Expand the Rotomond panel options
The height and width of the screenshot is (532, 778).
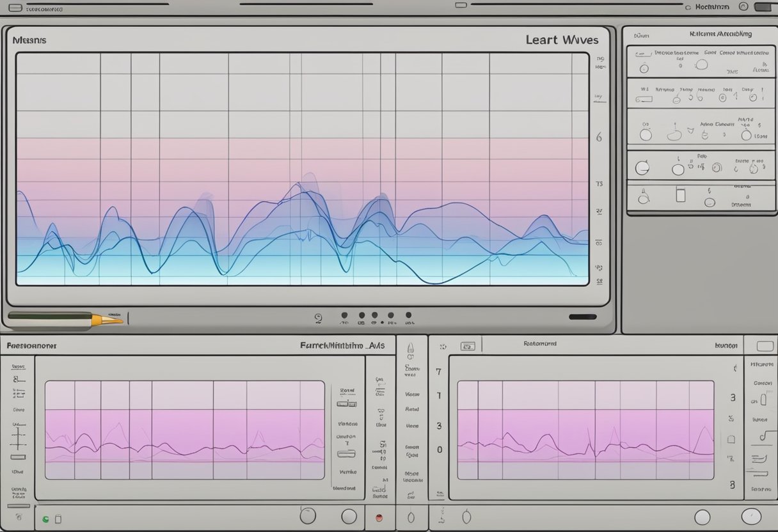541,343
